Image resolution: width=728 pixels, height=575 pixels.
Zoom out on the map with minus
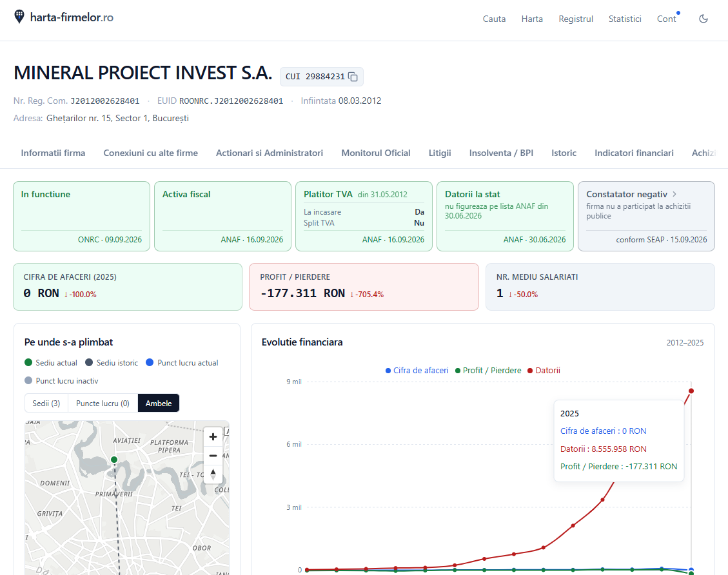tap(213, 456)
